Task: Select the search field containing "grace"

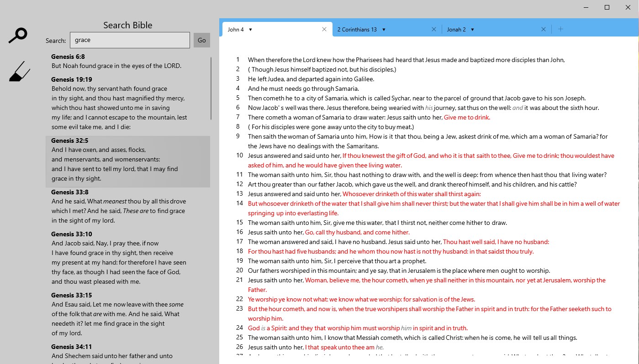Action: (x=130, y=40)
